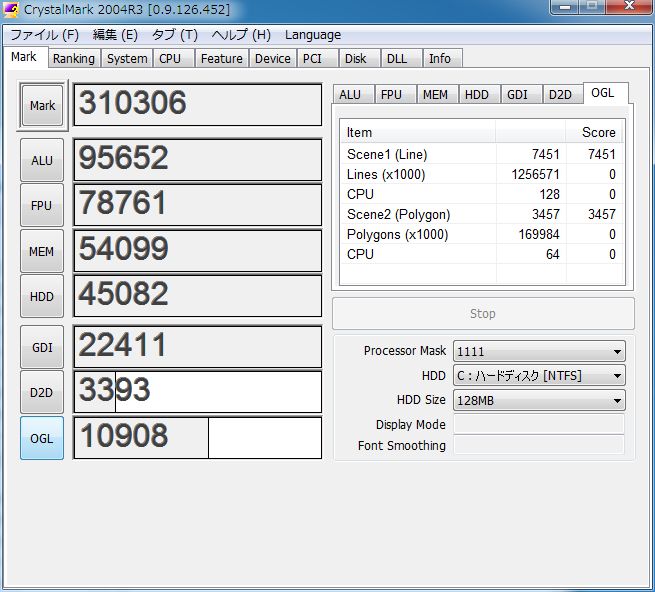Viewport: 655px width, 592px height.
Task: Toggle the OGL benchmark button
Action: coord(42,438)
